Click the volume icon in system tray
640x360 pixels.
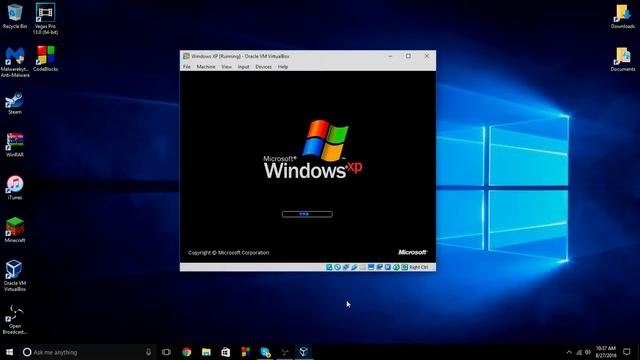[588, 352]
